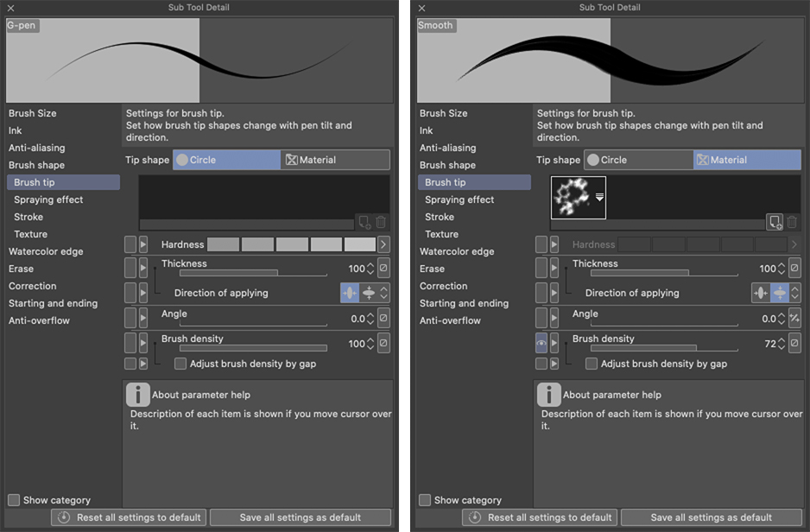810x532 pixels.
Task: Open Angle dynamics button in Smooth panel
Action: point(795,319)
